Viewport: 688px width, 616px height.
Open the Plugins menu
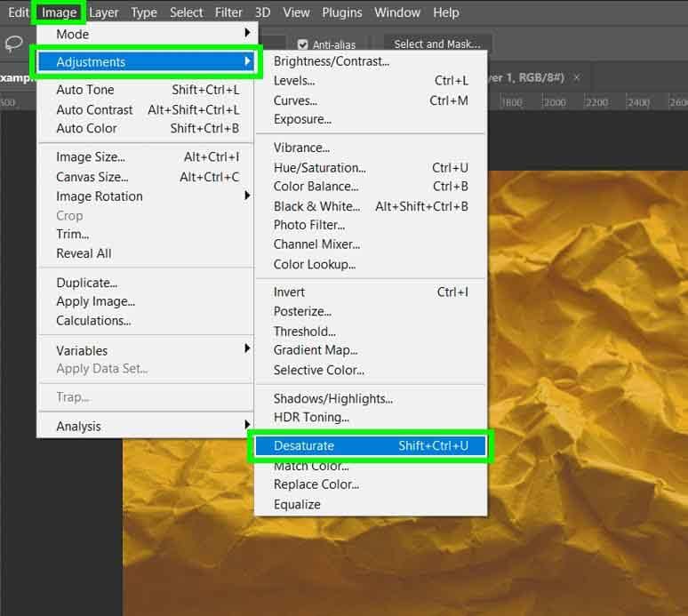click(x=342, y=12)
